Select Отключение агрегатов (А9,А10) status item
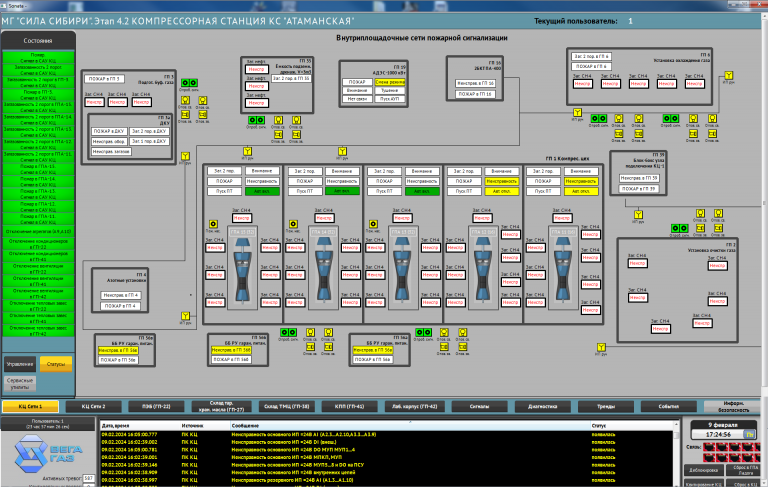The height and width of the screenshot is (487, 768). click(38, 231)
